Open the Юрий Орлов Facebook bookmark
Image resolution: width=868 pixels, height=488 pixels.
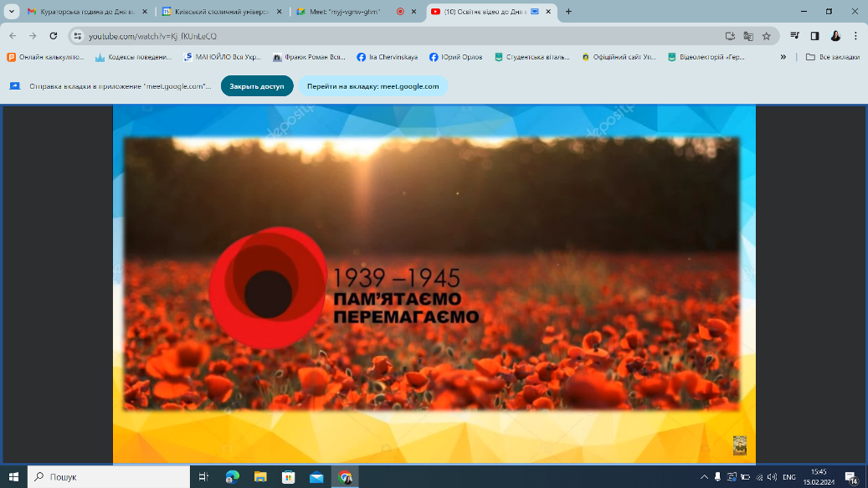(x=455, y=57)
